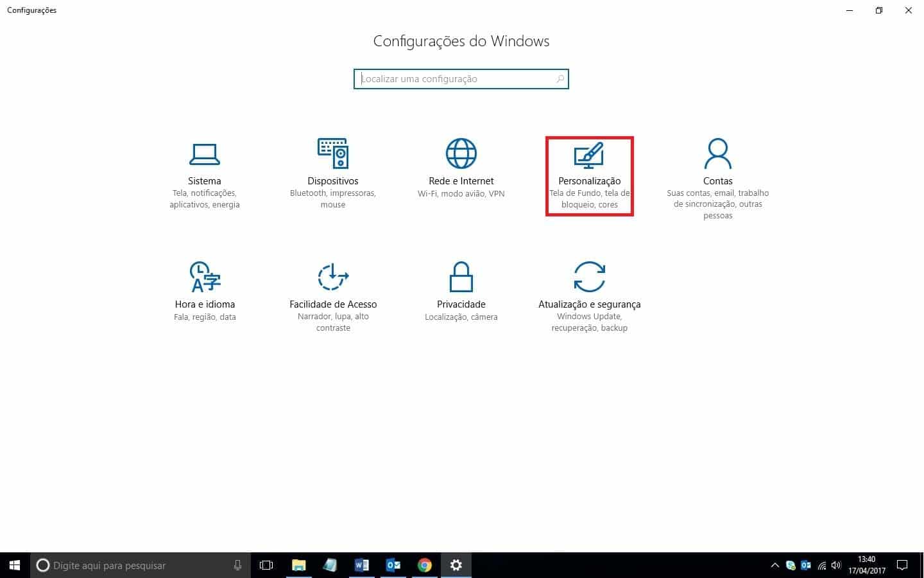Close the Configurações window
Viewport: 924px width, 578px height.
[909, 10]
